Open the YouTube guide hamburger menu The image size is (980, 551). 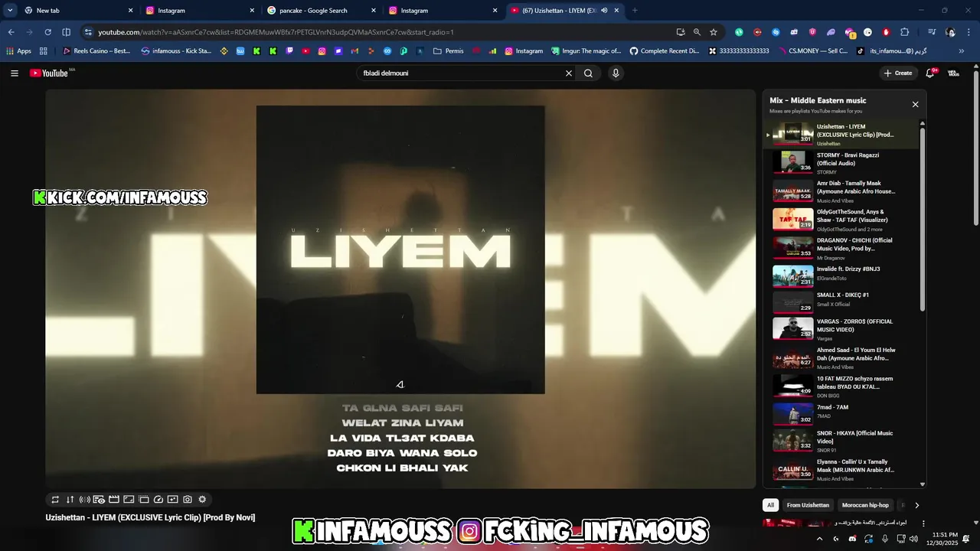pos(15,73)
